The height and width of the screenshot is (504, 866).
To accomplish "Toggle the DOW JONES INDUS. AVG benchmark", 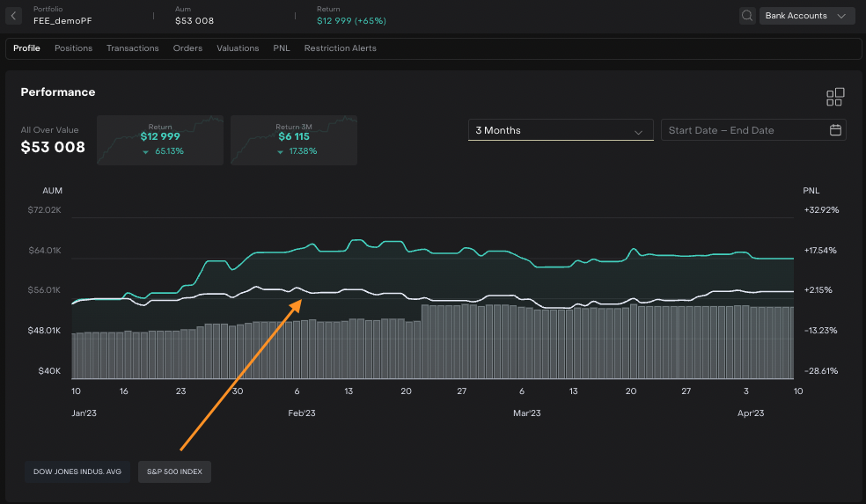I will [x=78, y=471].
